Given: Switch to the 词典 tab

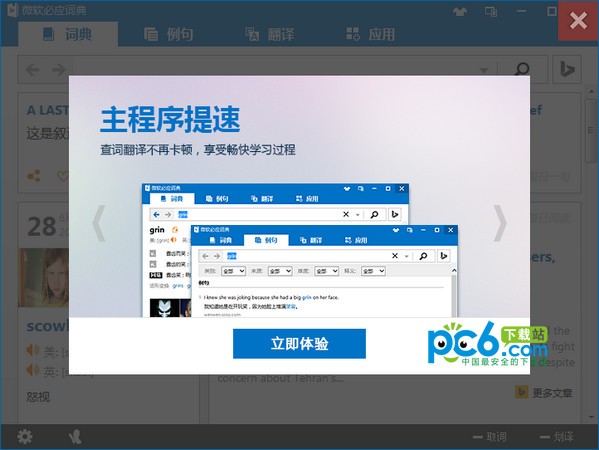Looking at the screenshot, I should (68, 34).
